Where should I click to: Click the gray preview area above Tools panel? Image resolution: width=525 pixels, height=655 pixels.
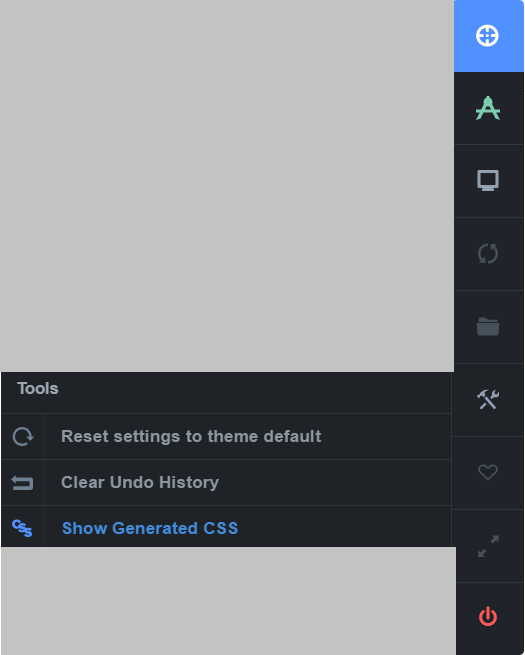point(227,186)
